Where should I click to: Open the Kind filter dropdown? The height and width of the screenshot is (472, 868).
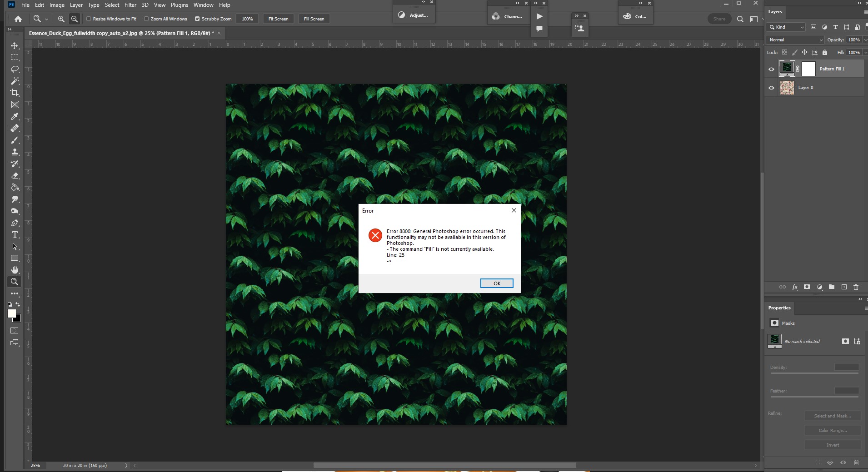click(x=786, y=27)
